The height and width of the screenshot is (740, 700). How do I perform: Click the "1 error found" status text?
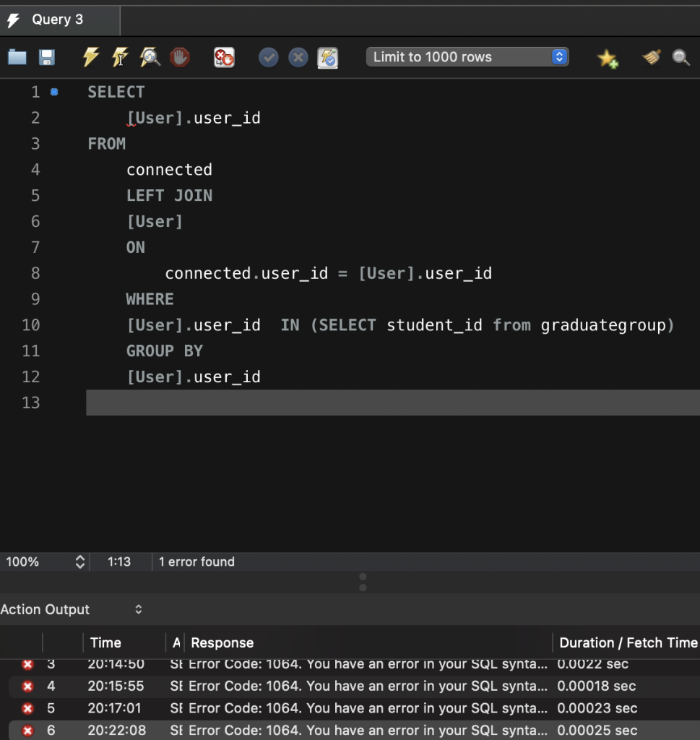196,562
